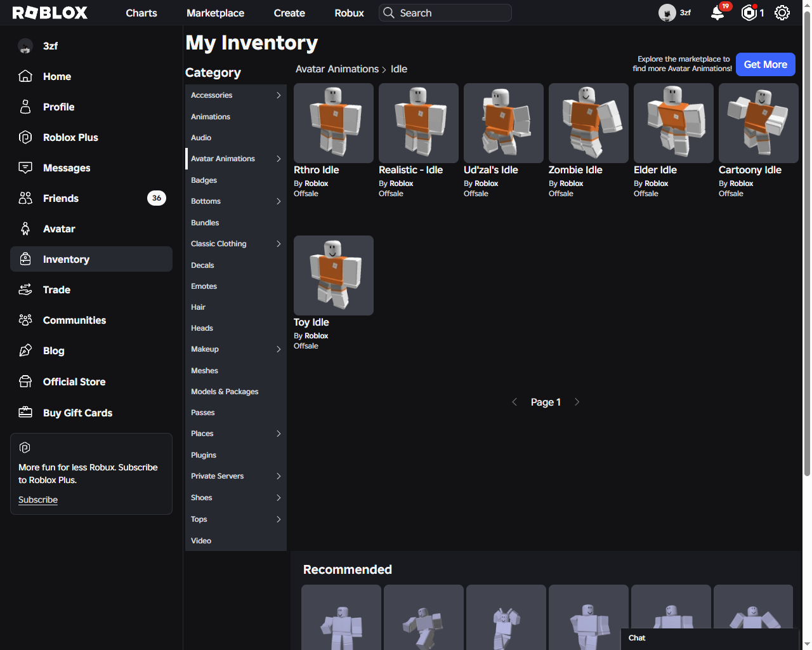Select the Emotes category
This screenshot has height=650, width=812.
(x=236, y=286)
